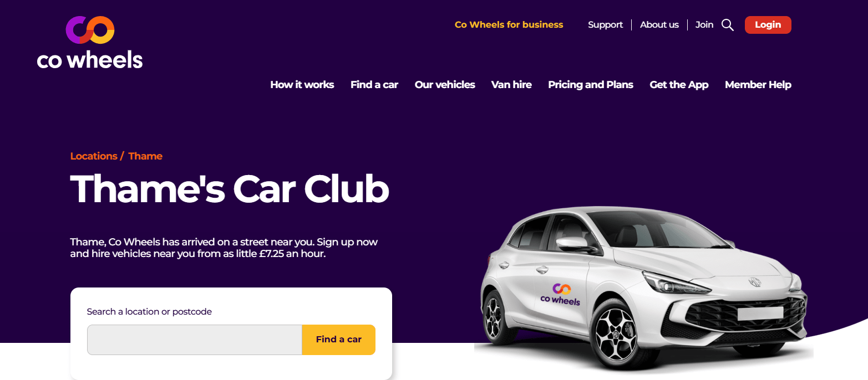Open Pricing and Plans
The height and width of the screenshot is (380, 868).
pos(591,85)
